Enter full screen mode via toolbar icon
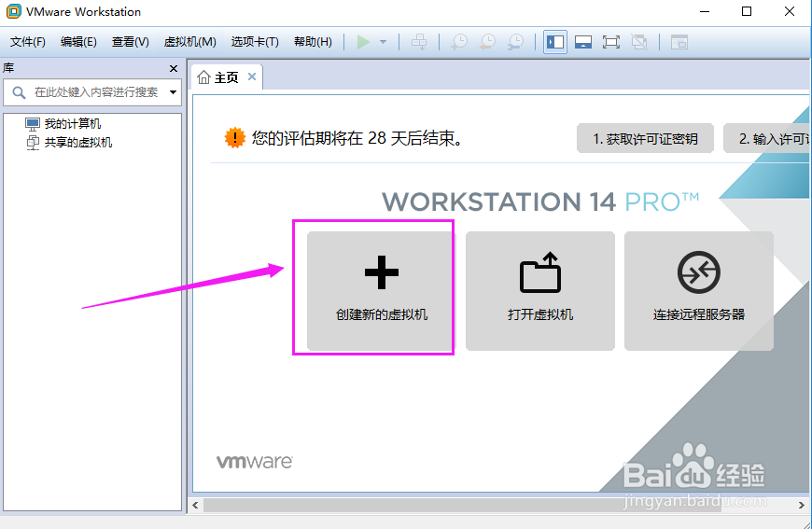 pyautogui.click(x=611, y=42)
